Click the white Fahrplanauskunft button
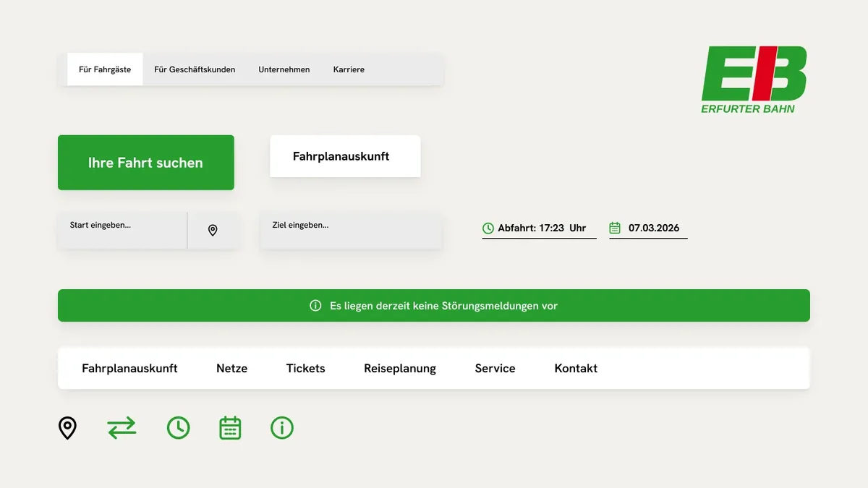 click(x=345, y=156)
